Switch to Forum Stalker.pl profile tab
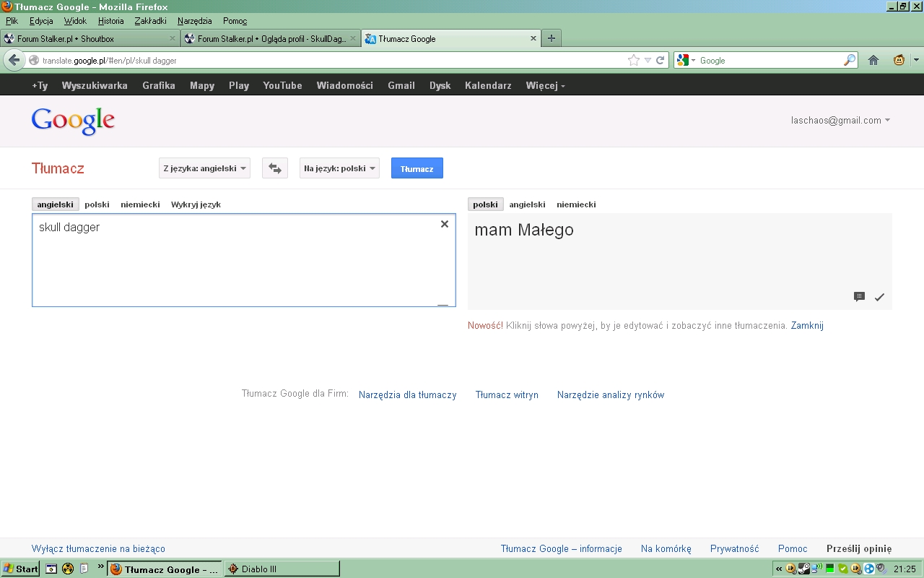 270,39
